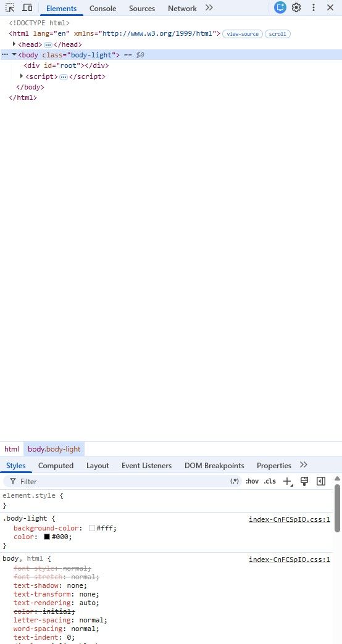Show more DevTools panels chevron

tap(209, 7)
